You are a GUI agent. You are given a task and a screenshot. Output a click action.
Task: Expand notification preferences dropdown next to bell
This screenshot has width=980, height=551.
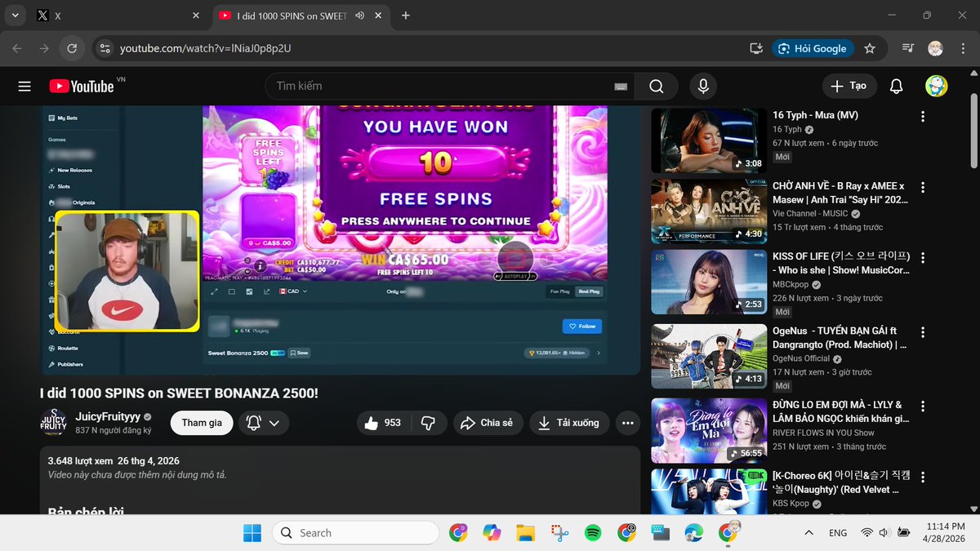(x=274, y=423)
